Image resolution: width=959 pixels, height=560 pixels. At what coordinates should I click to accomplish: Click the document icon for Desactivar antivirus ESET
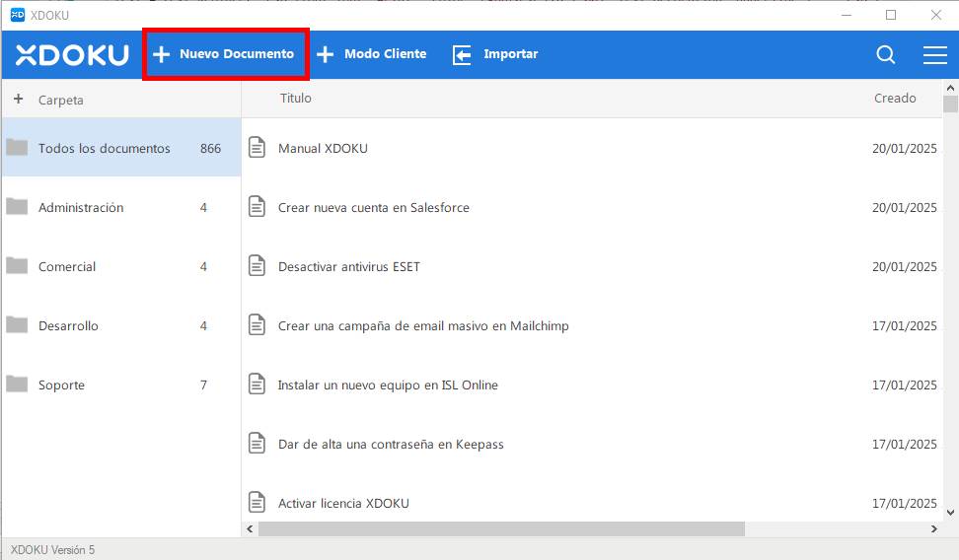[x=257, y=266]
